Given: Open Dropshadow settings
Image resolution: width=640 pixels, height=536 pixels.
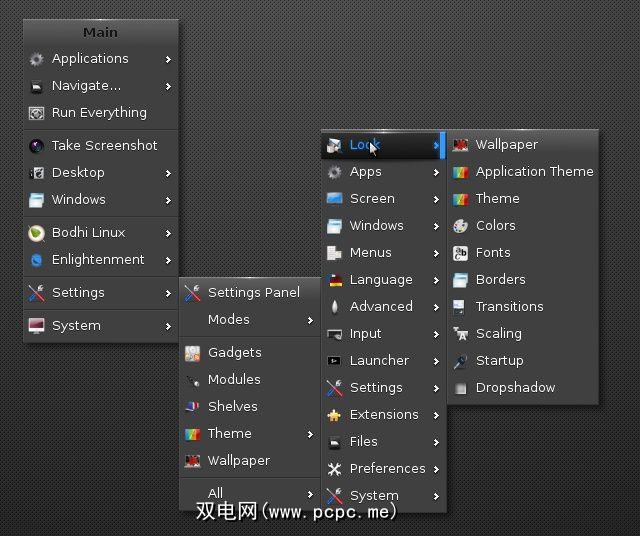Looking at the screenshot, I should (x=515, y=388).
